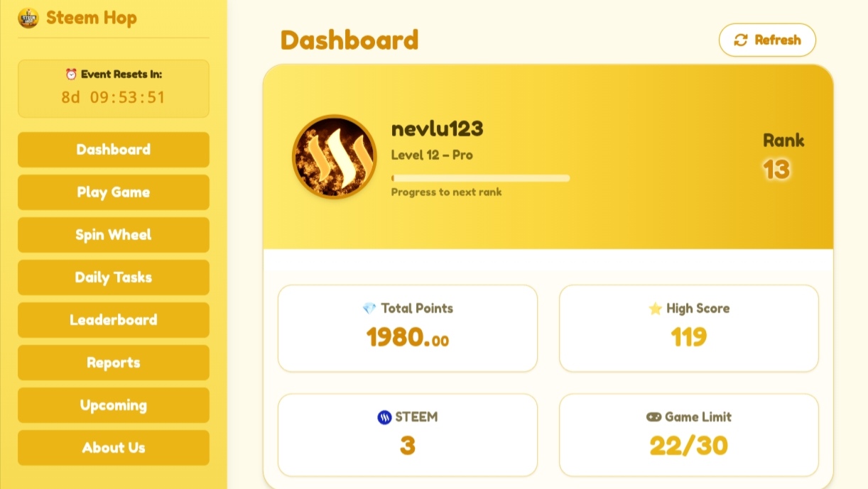Open the Dashboard menu item

[x=114, y=150]
